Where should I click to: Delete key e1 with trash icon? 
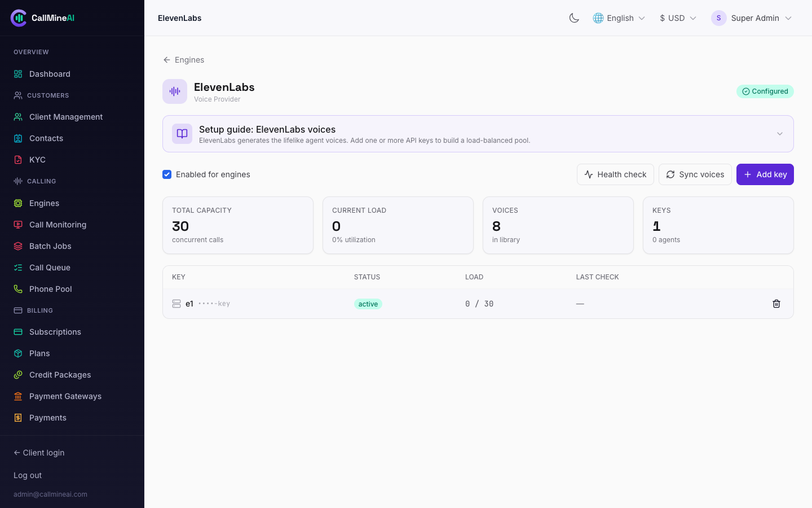(x=776, y=304)
